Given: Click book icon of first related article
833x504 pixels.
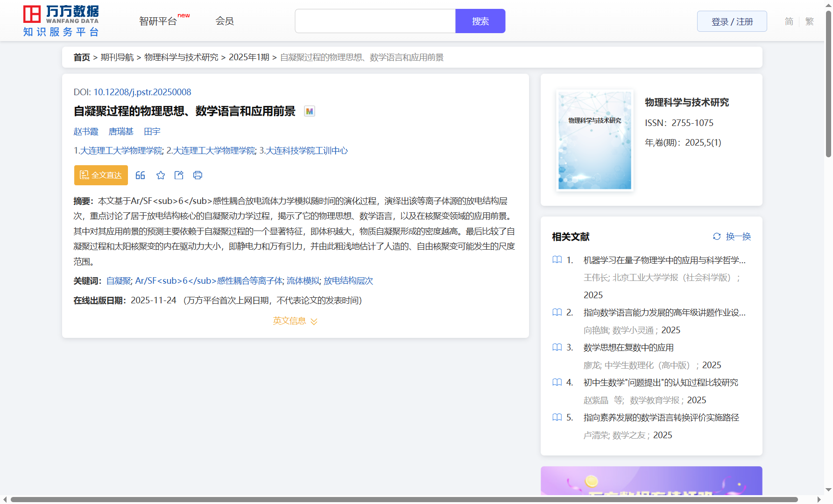Looking at the screenshot, I should (x=557, y=260).
